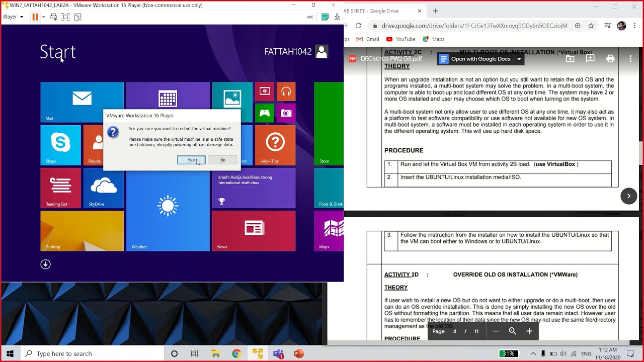Viewport: 644px width, 362px height.
Task: Open the Camera tile
Action: [286, 113]
